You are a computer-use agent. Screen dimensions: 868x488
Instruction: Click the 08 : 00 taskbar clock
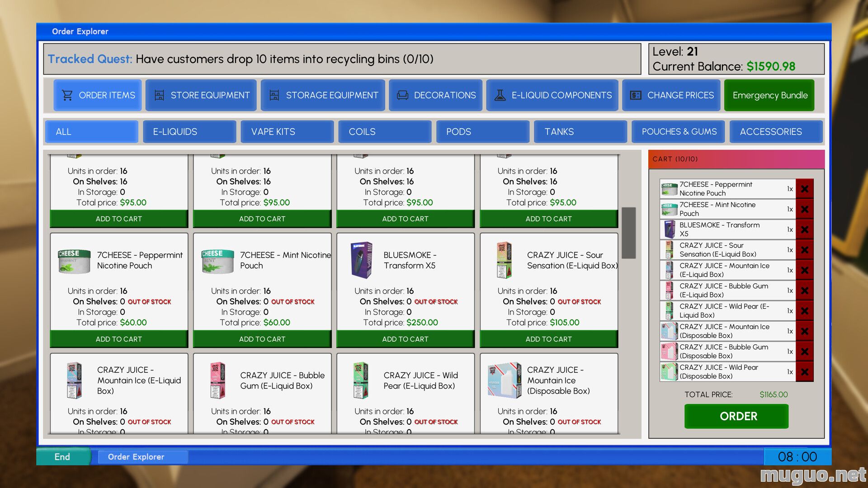[x=797, y=457]
